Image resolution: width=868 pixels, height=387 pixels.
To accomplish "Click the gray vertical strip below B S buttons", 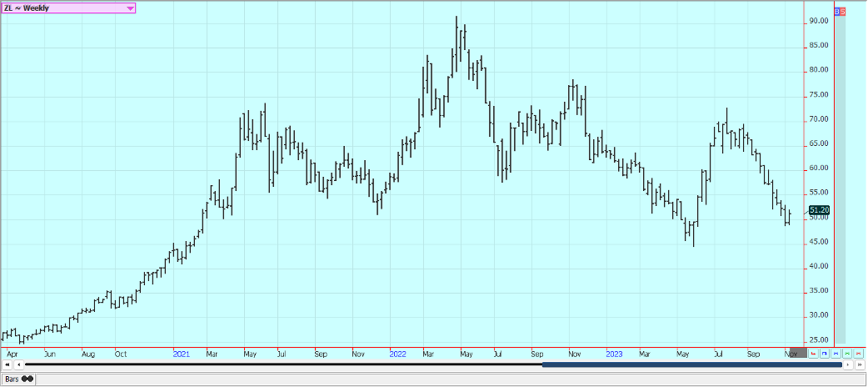I will pos(841,179).
